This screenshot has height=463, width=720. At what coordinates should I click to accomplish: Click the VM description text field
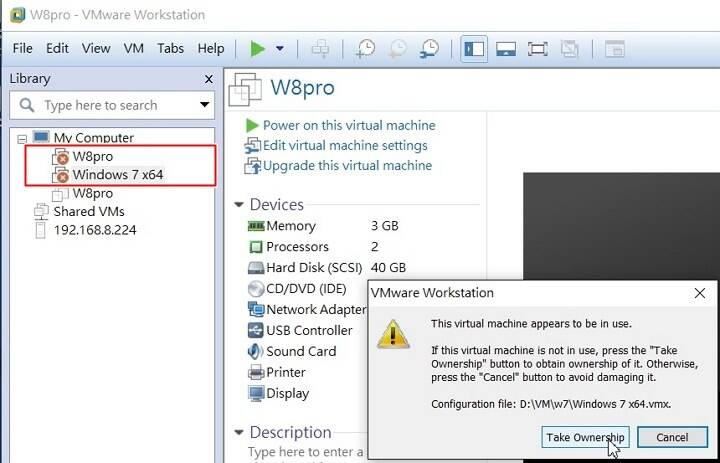click(x=308, y=454)
